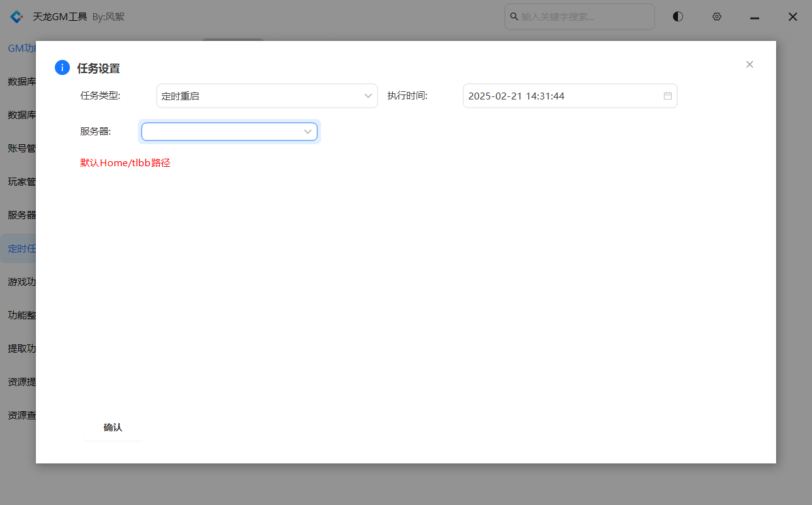The width and height of the screenshot is (812, 505).
Task: Open the calendar icon in 执行时间 field
Action: coord(667,96)
